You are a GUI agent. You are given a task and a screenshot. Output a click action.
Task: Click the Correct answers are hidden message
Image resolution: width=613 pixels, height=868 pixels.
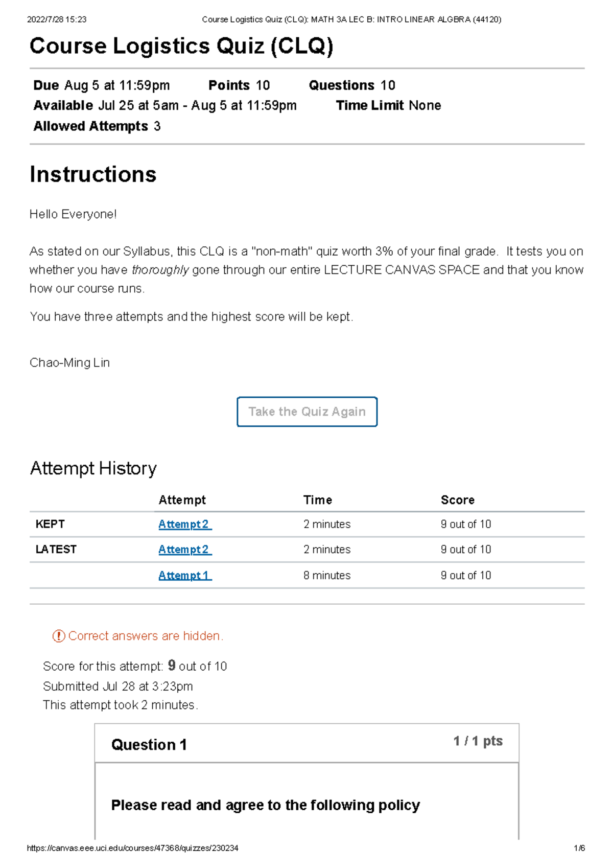point(146,636)
